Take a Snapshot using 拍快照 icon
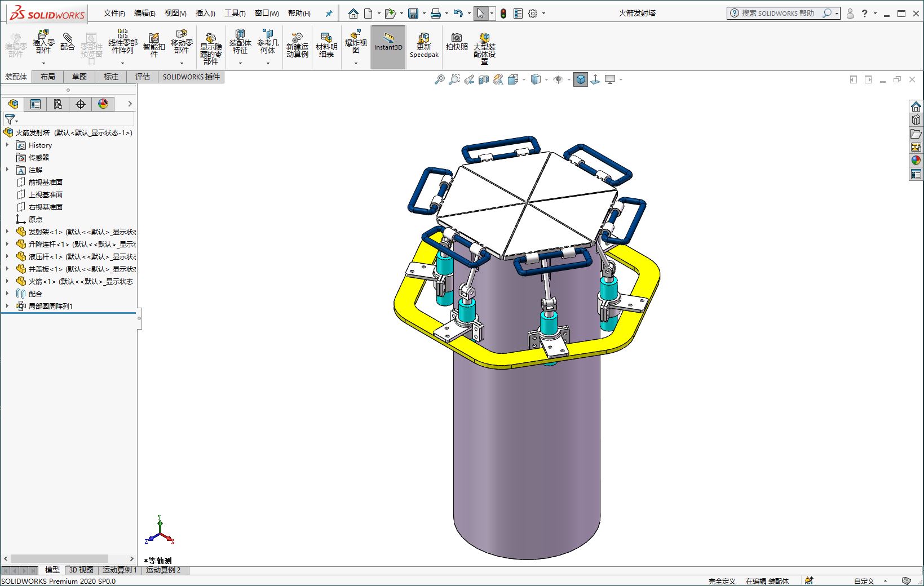The width and height of the screenshot is (924, 586). point(457,43)
